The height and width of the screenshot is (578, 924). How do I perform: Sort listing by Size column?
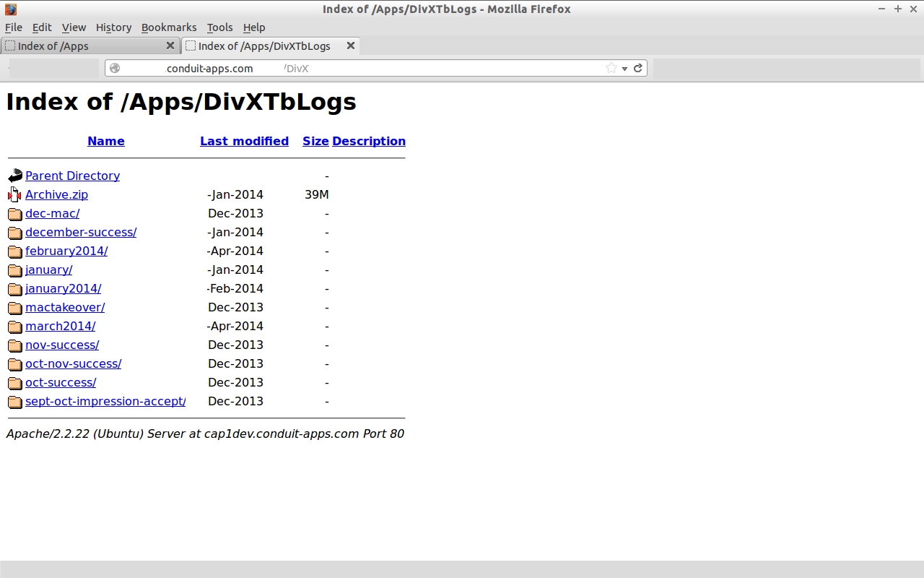315,141
